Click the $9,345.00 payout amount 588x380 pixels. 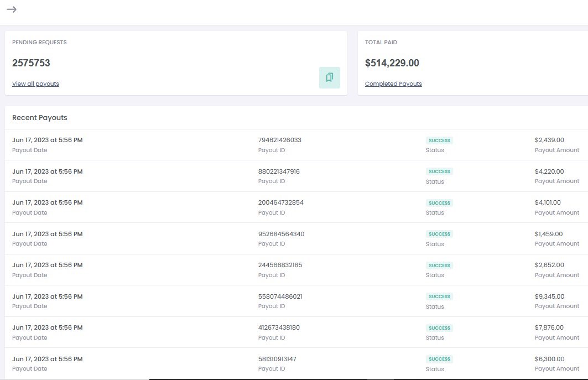(549, 296)
